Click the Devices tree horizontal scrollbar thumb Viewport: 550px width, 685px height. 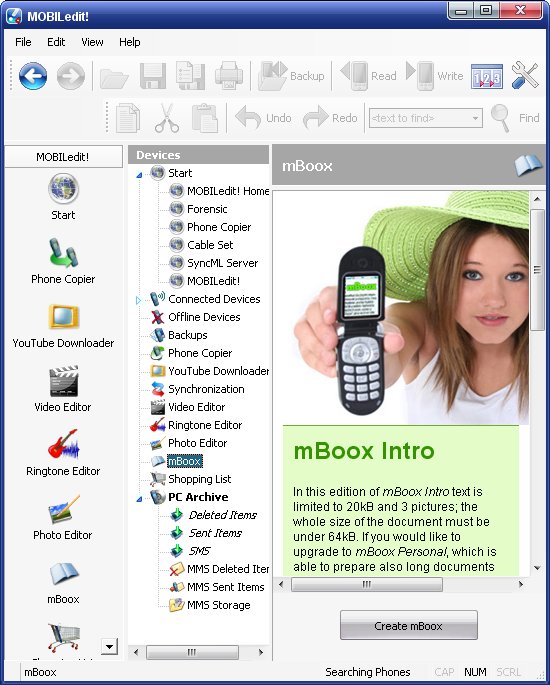tap(192, 652)
